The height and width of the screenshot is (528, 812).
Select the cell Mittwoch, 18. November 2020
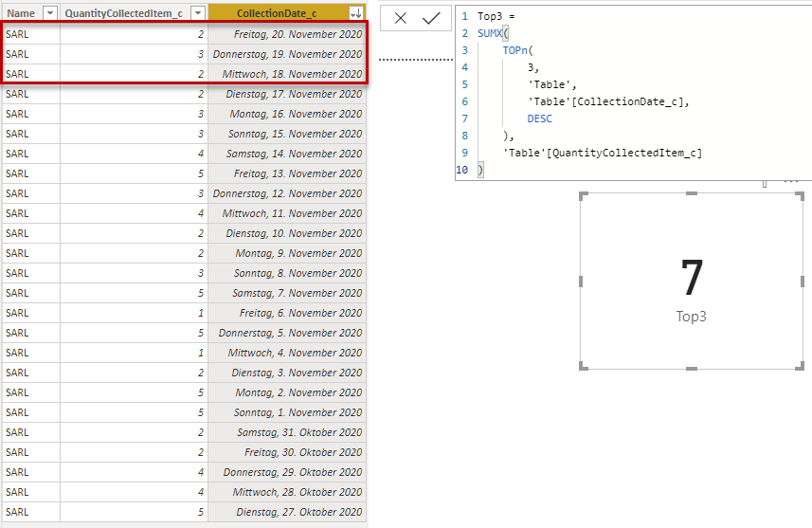pyautogui.click(x=287, y=74)
